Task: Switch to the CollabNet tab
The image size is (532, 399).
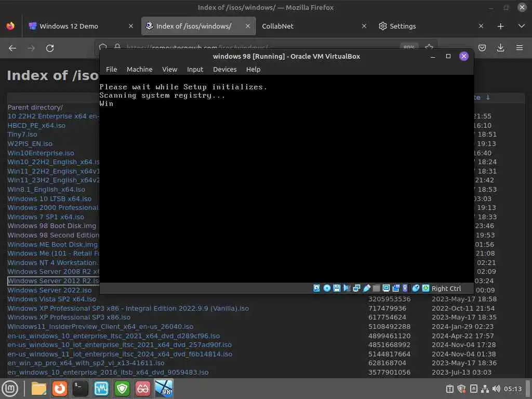Action: pyautogui.click(x=314, y=26)
